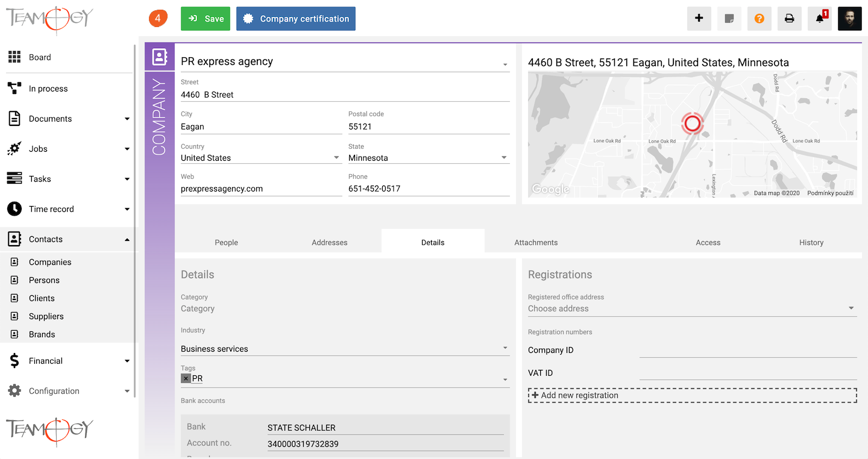Click the Bank field STATE SCHALLER
Screen dimensions: 868x459
(x=386, y=428)
